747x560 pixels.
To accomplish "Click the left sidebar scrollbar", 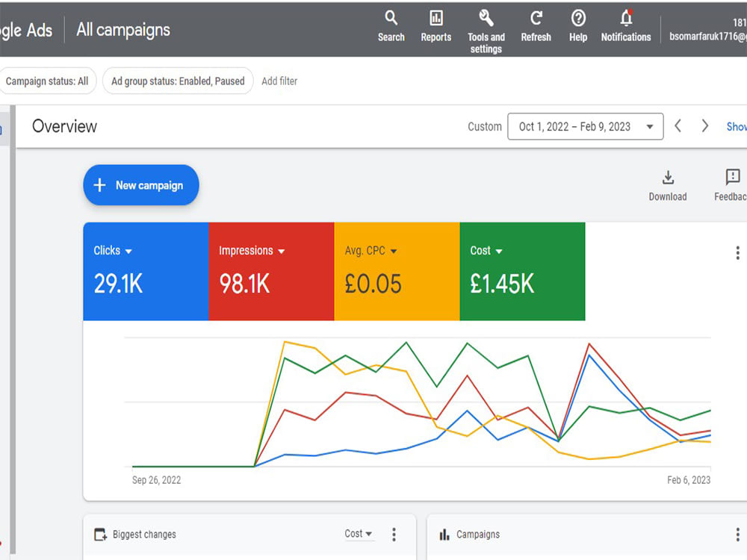I will [13, 329].
